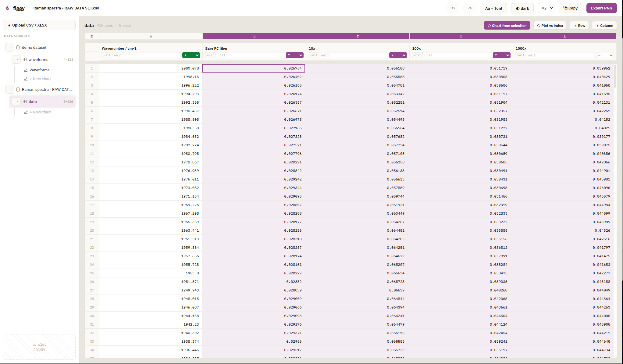Select the waveforms table in sidebar
623x364 pixels.
(x=42, y=59)
